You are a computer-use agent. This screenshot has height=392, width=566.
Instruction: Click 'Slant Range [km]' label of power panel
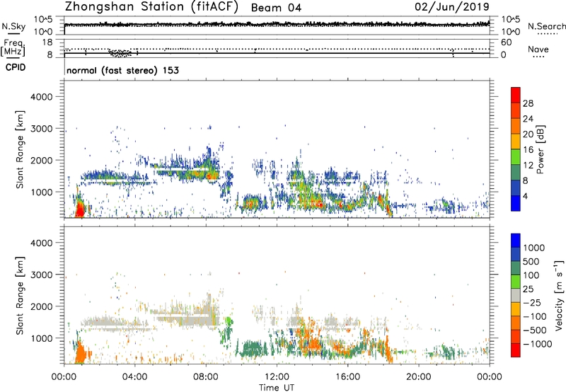point(20,149)
